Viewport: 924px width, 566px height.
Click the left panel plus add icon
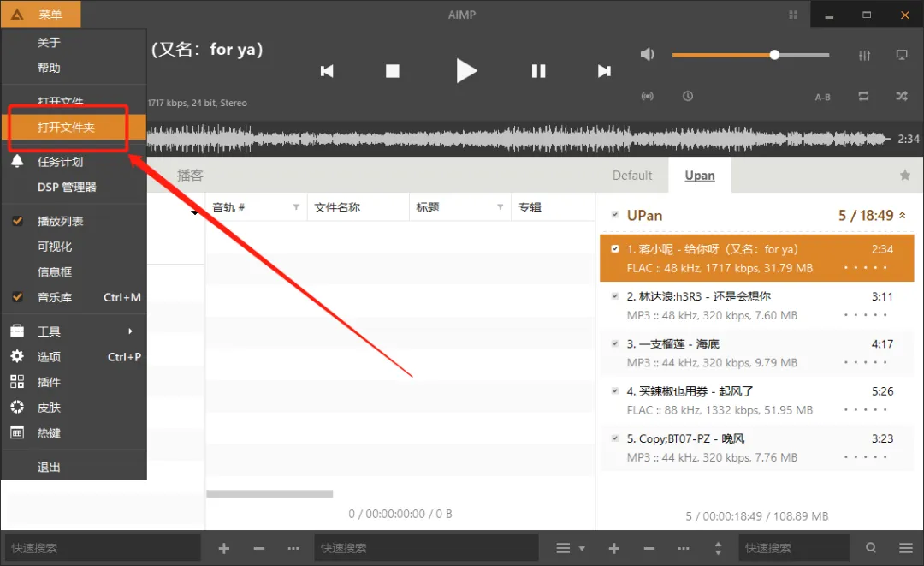pyautogui.click(x=224, y=548)
